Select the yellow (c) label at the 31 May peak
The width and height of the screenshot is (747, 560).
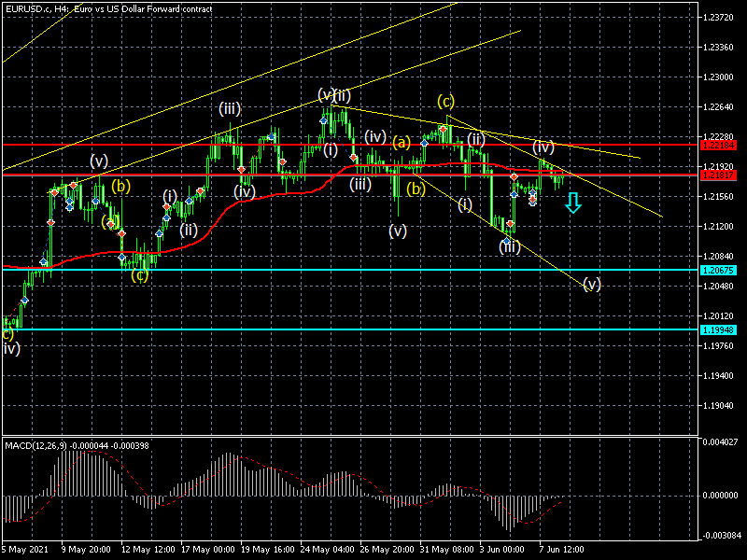coord(446,100)
